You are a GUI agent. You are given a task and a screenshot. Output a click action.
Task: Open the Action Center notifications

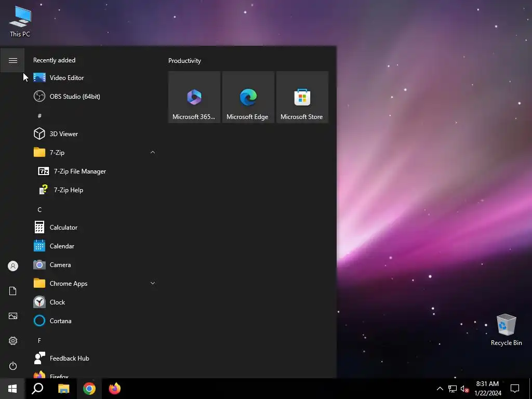tap(515, 389)
